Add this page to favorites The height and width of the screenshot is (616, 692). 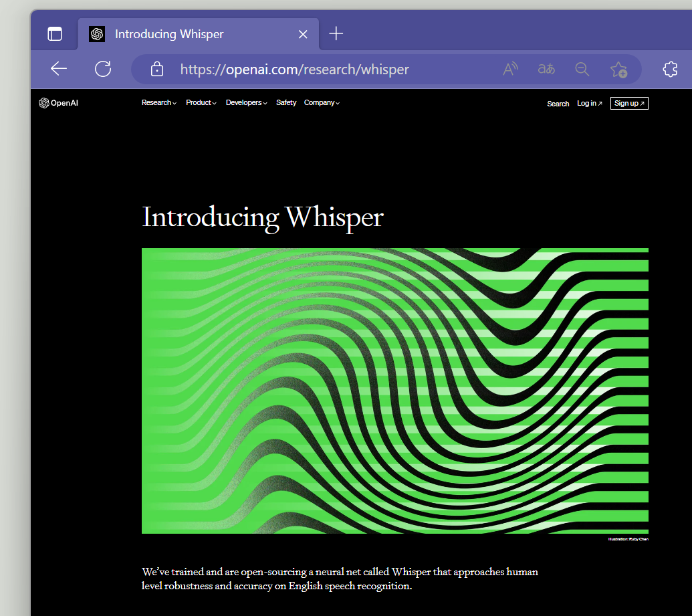point(618,70)
